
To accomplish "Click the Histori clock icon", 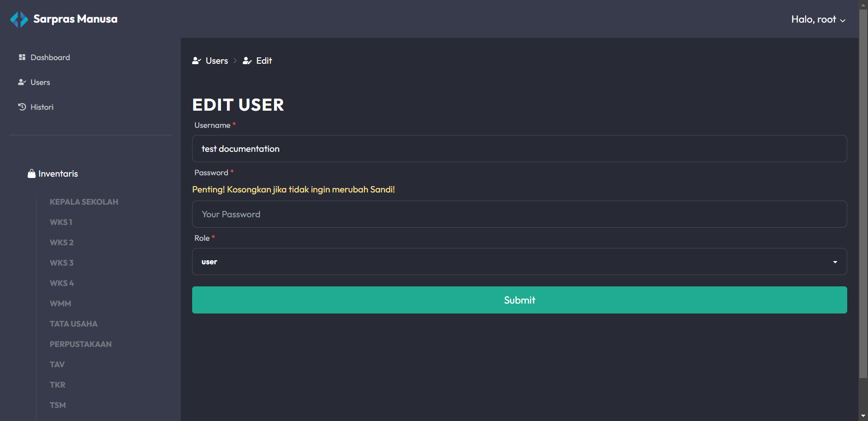I will [22, 107].
